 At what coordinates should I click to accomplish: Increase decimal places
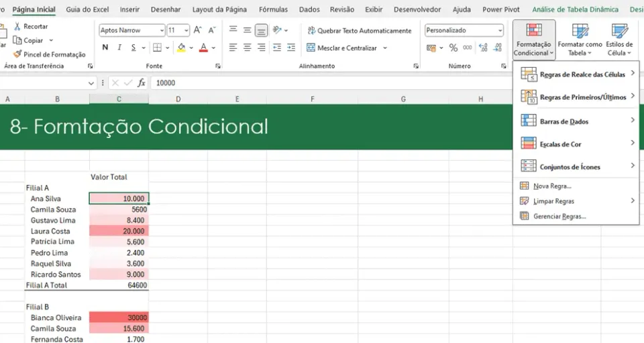pos(484,48)
